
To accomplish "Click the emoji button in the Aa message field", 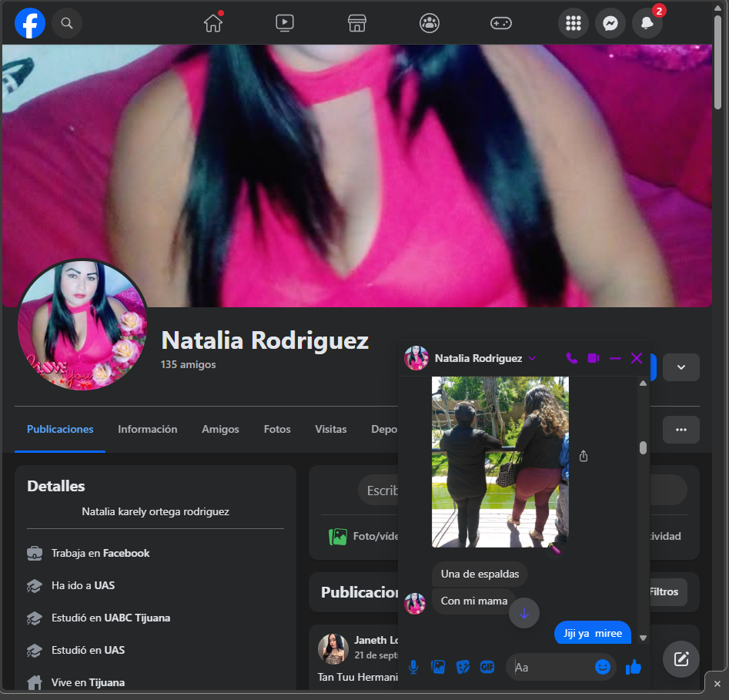I will (x=603, y=667).
